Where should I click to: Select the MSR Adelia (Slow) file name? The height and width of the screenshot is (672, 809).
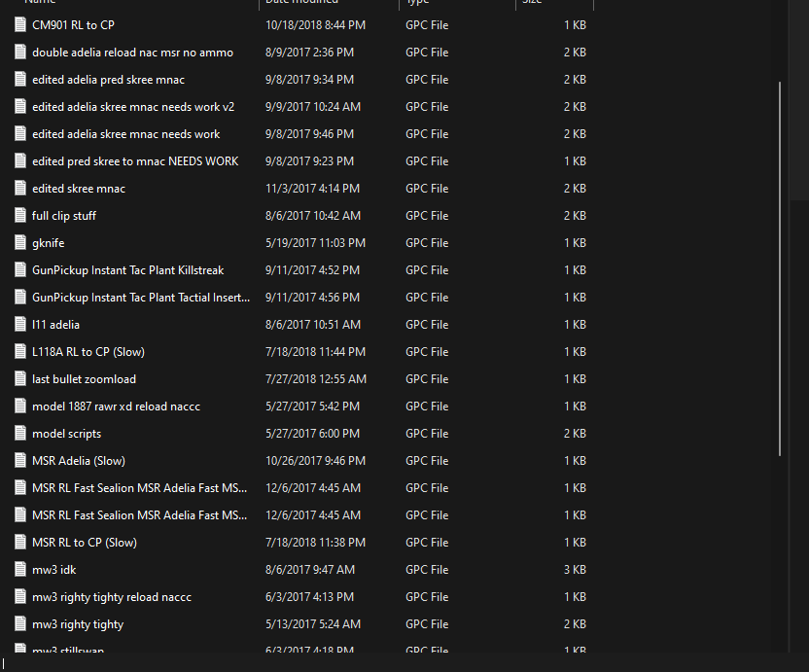coord(79,461)
